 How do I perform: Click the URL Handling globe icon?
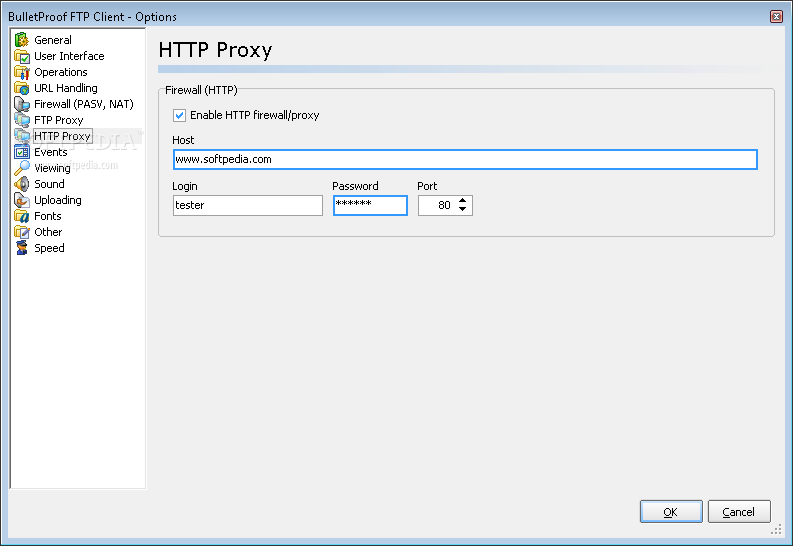click(x=22, y=88)
